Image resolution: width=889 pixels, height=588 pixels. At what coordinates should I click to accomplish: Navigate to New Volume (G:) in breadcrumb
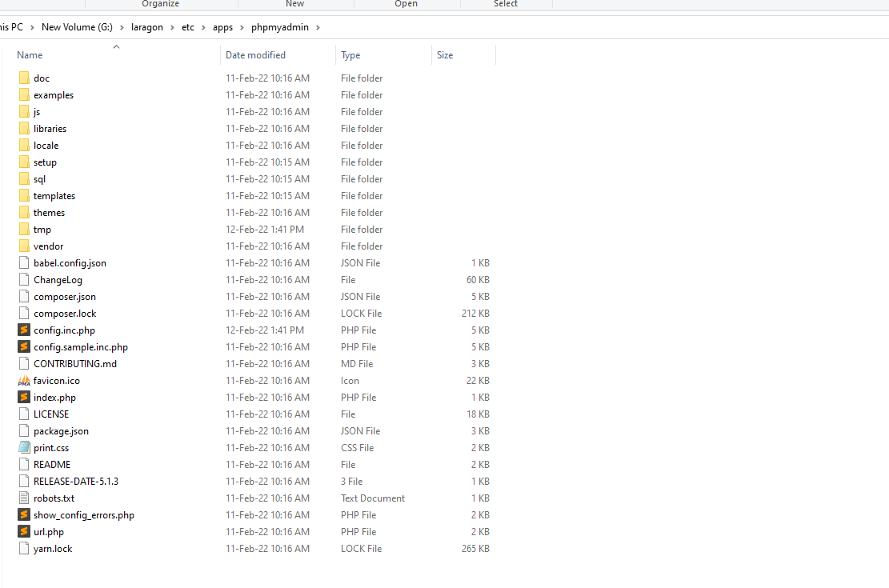click(77, 27)
